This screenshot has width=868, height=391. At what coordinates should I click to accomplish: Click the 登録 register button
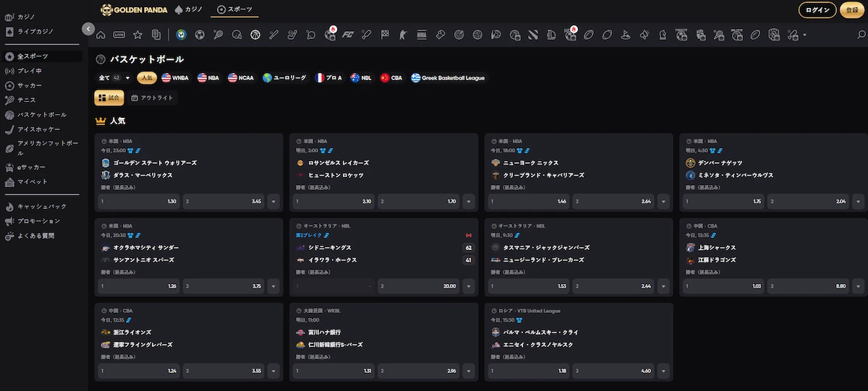click(x=854, y=10)
